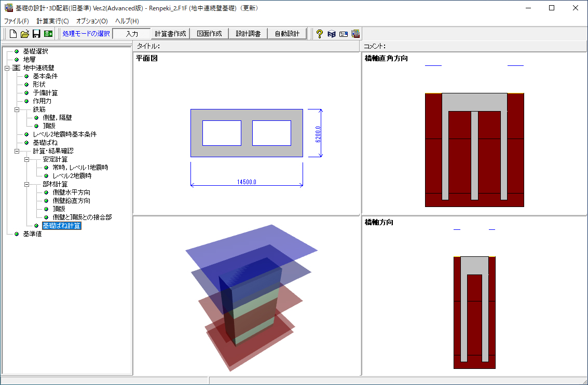Viewport: 588px width, 385px height.
Task: Select 頂版 under 鉄筋
Action: [49, 126]
